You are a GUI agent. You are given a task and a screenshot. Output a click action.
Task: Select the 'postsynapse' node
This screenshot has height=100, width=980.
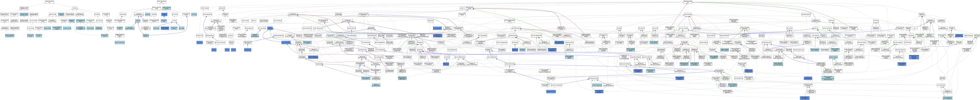[156, 28]
